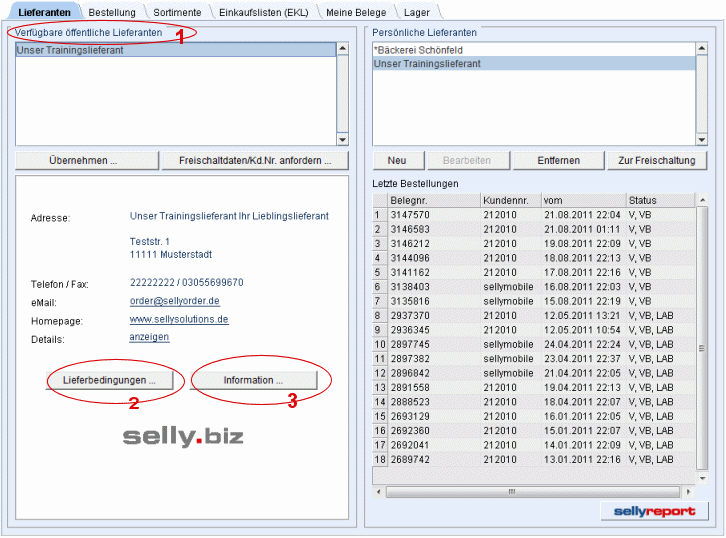Visit the www.sellysolutions.de homepage link
This screenshot has height=538, width=726.
coord(179,319)
